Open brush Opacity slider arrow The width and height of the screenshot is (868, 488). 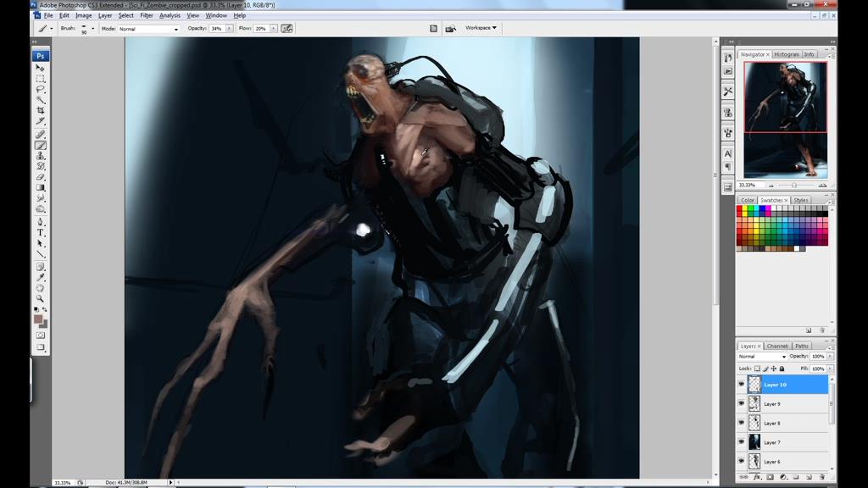pyautogui.click(x=229, y=28)
